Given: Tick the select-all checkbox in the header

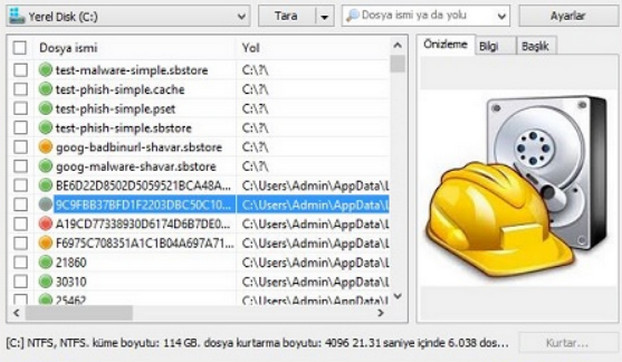Looking at the screenshot, I should tap(20, 48).
